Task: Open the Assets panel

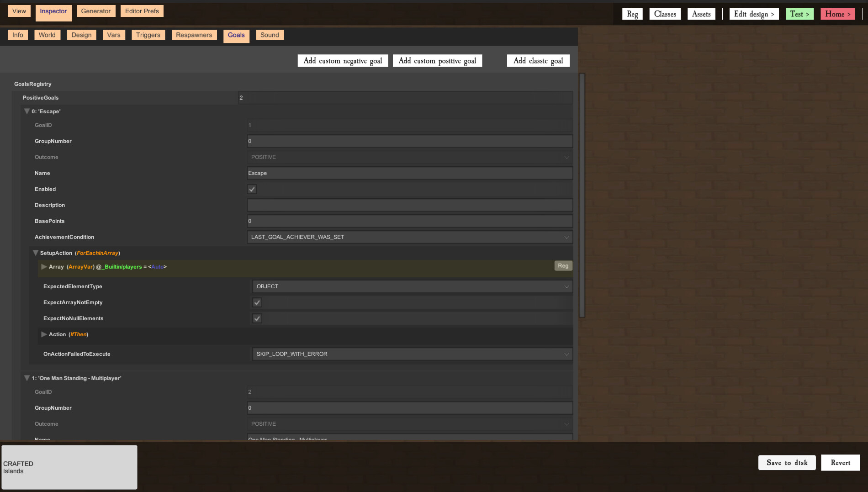Action: (701, 14)
